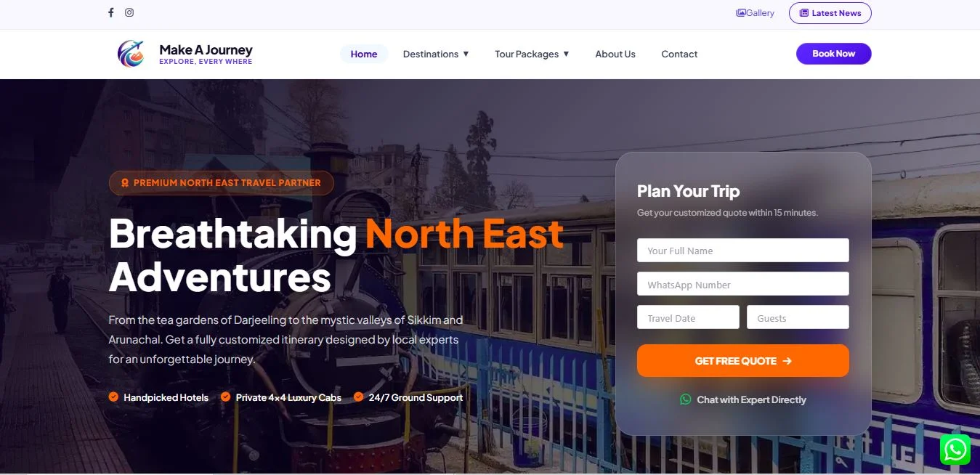Click the WhatsApp icon beside Chat with Expert
The height and width of the screenshot is (475, 980).
tap(685, 399)
